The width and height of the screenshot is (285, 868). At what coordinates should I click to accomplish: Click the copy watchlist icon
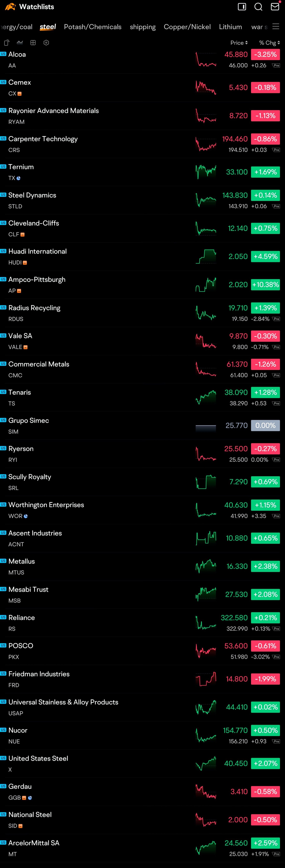click(6, 43)
